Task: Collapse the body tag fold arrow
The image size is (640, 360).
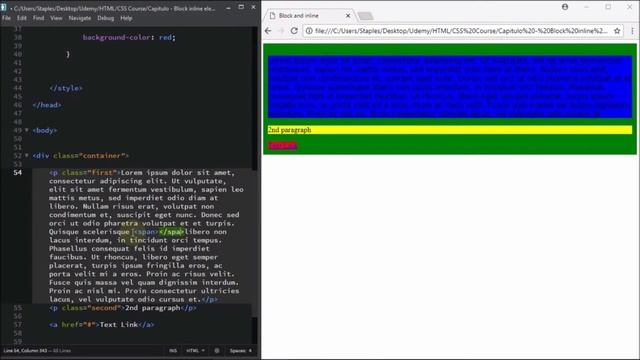Action: [x=27, y=130]
